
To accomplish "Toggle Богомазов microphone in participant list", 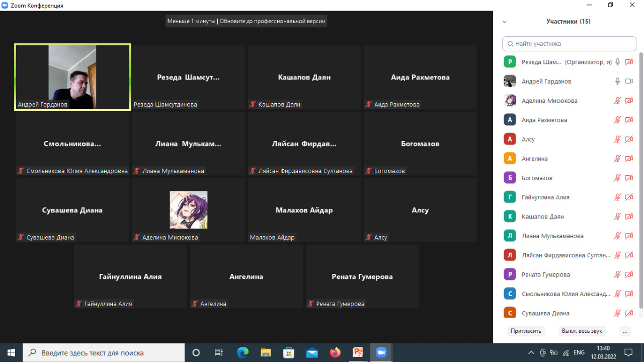I will 617,178.
